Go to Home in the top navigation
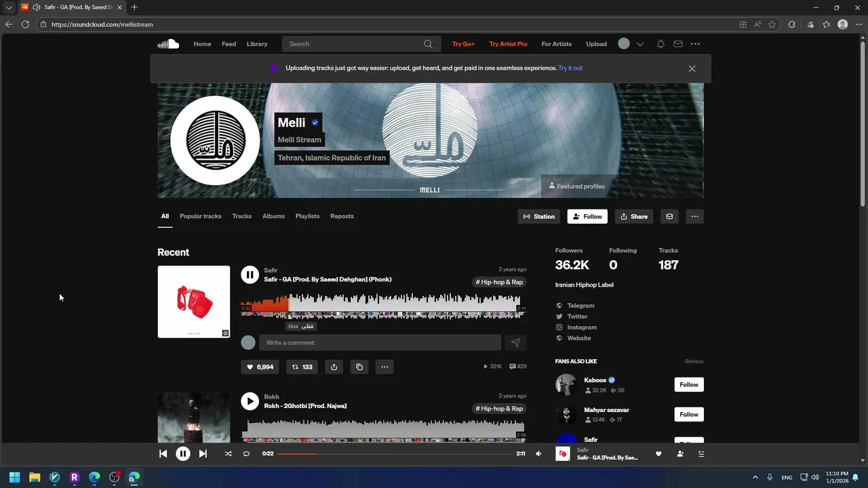The height and width of the screenshot is (488, 868). click(x=202, y=44)
